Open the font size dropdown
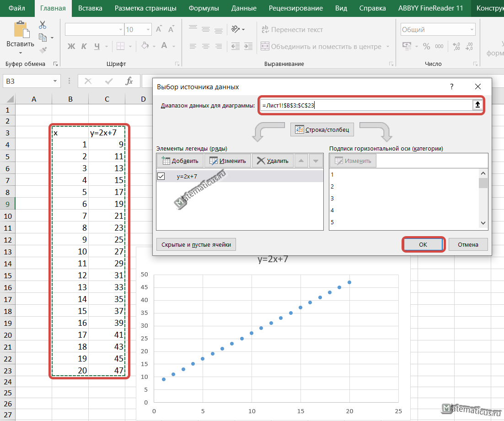The height and width of the screenshot is (421, 504). (x=147, y=30)
